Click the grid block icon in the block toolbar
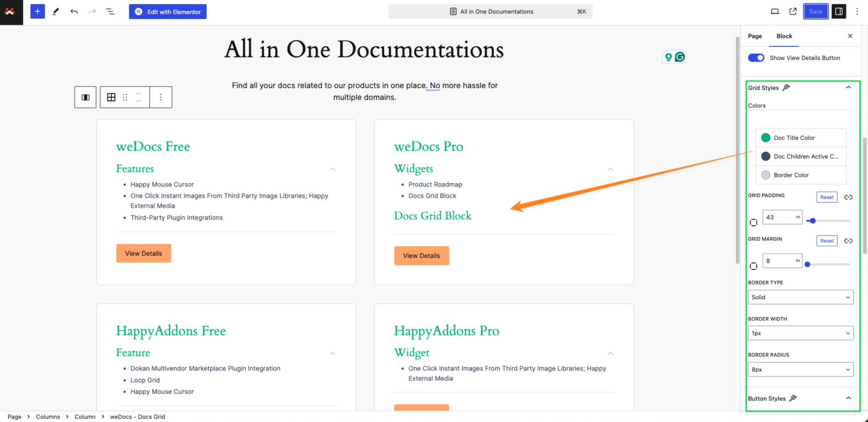This screenshot has width=868, height=422. tap(111, 97)
